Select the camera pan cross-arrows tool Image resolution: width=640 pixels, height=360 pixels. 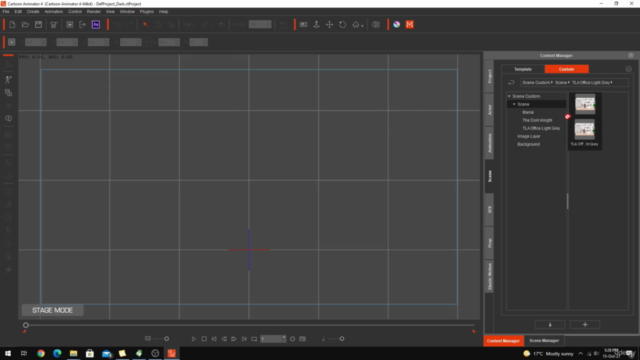(329, 24)
